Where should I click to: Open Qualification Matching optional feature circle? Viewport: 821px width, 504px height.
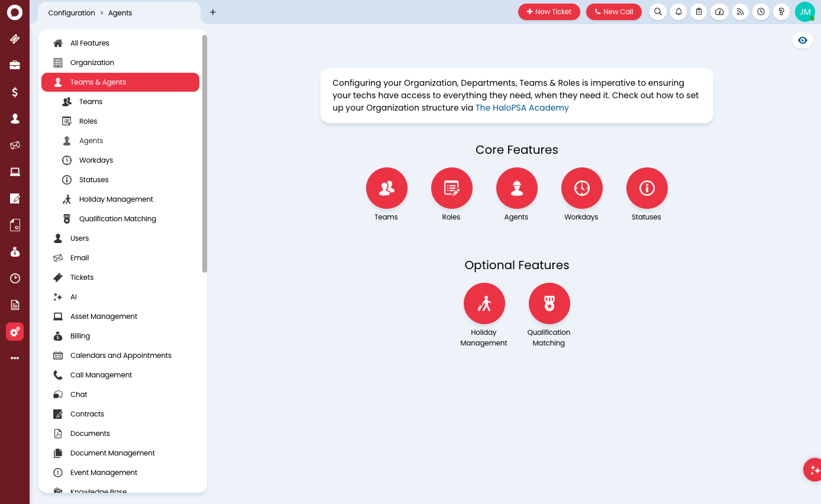pyautogui.click(x=550, y=303)
